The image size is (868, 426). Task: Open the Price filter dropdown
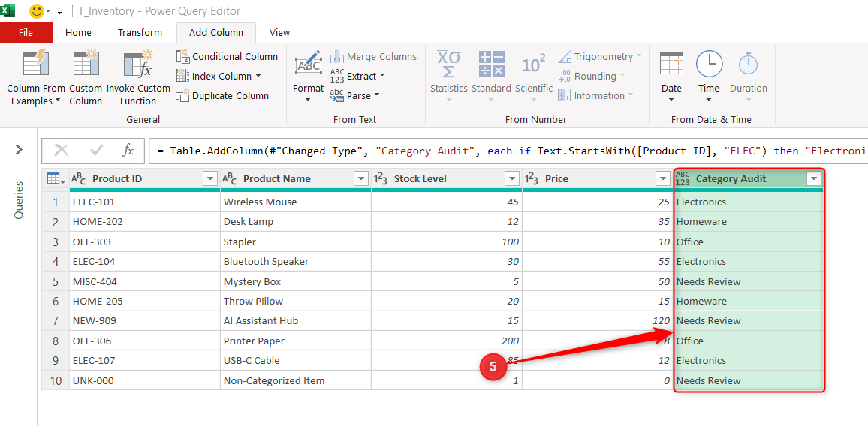[x=662, y=178]
